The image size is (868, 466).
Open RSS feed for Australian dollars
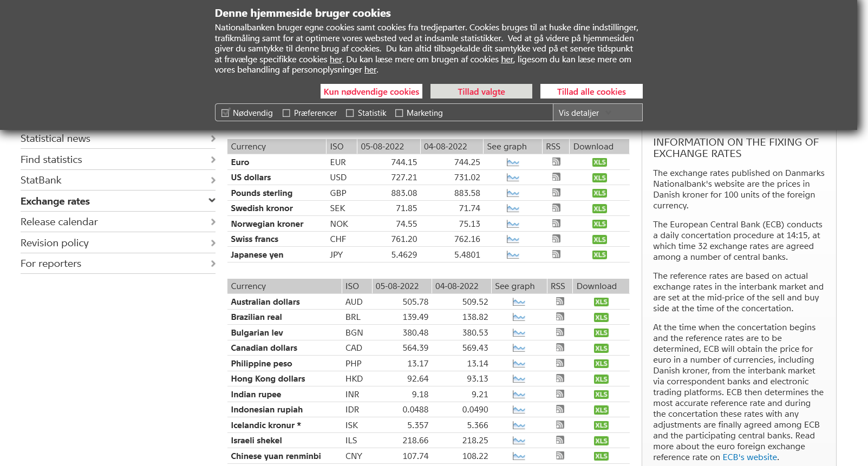tap(560, 301)
